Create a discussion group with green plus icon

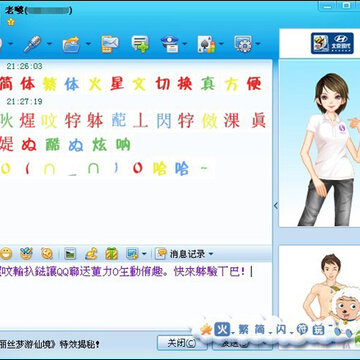[140, 44]
